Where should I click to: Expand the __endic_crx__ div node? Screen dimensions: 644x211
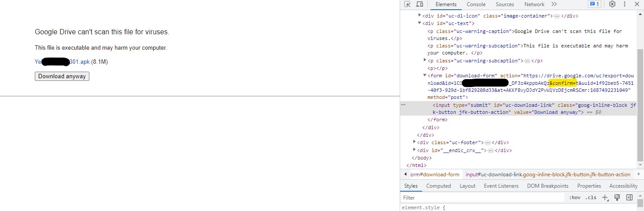[414, 150]
